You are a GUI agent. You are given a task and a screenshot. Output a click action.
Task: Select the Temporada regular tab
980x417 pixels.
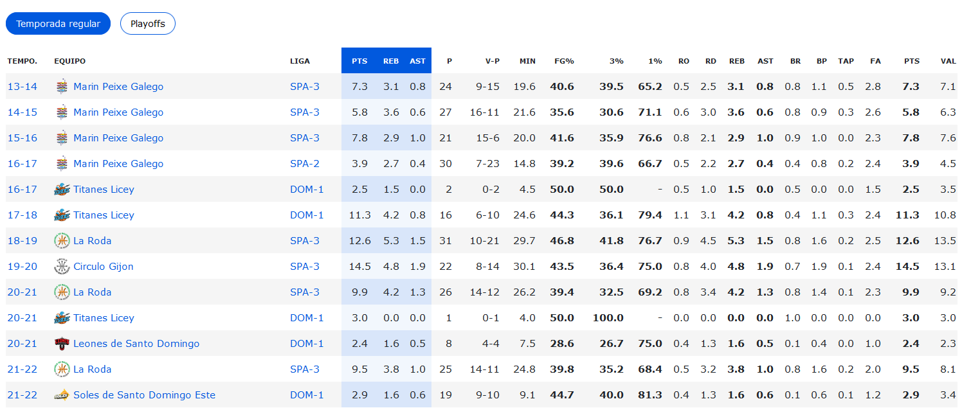tap(59, 24)
